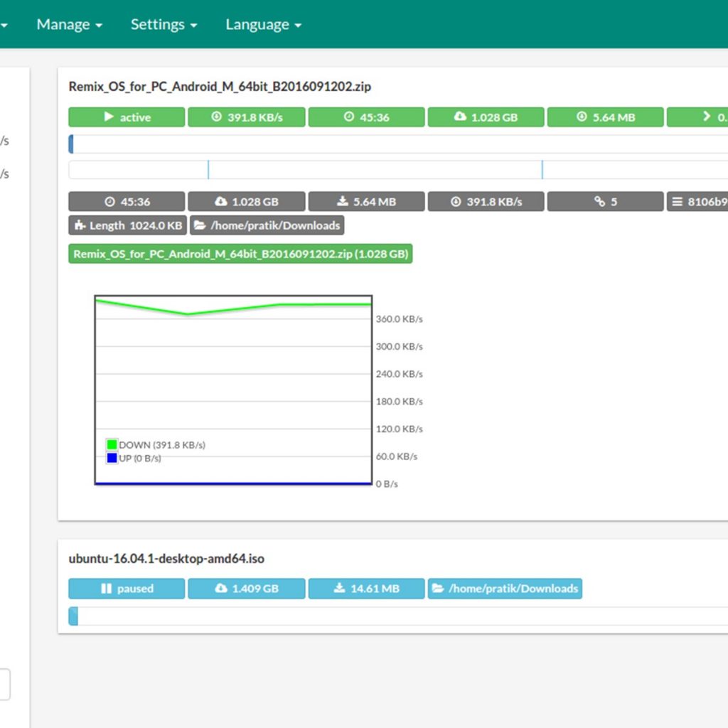Click the green 45:36 clock ETA badge
Viewport: 728px width, 728px height.
click(366, 117)
